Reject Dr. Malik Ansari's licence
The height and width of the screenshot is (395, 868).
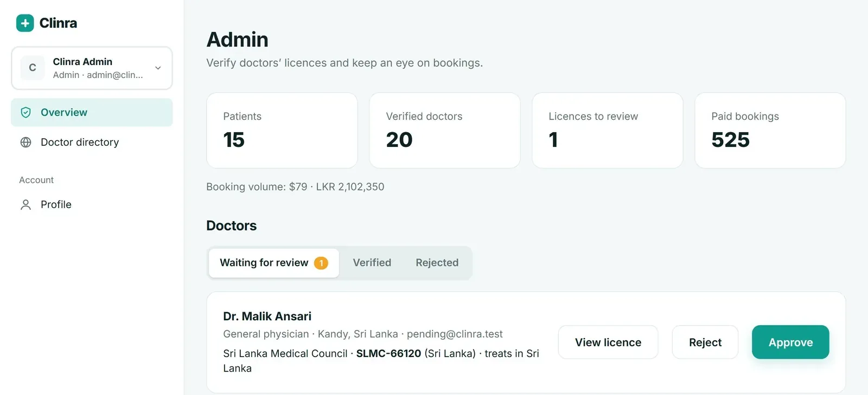(705, 342)
